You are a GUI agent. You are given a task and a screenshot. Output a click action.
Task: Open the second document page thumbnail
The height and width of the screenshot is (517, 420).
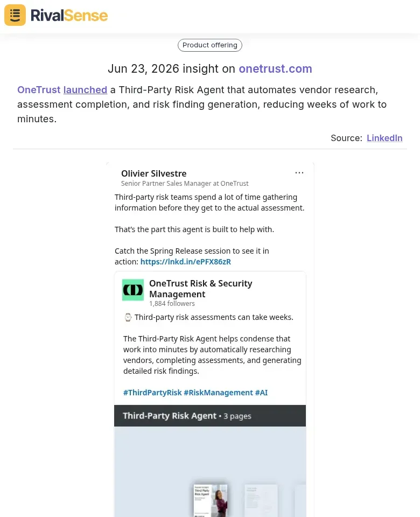261,500
